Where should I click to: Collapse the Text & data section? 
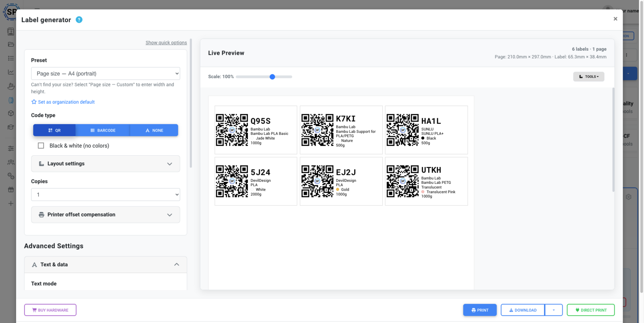[x=105, y=265]
